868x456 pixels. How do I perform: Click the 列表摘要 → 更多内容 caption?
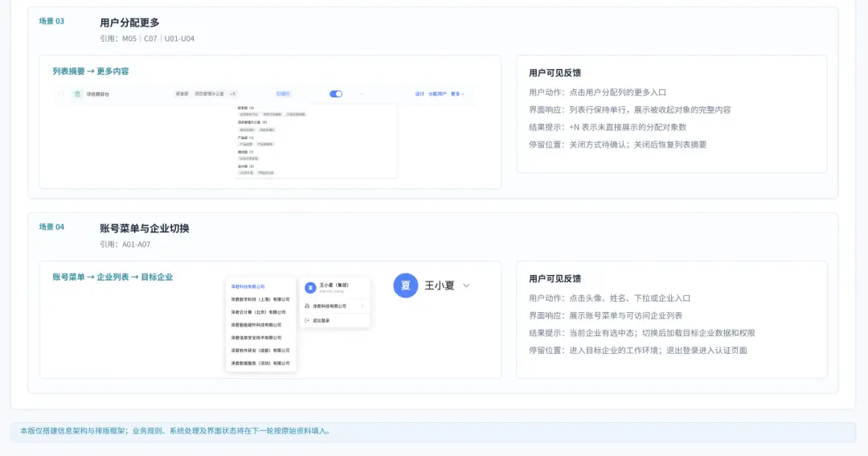[91, 71]
